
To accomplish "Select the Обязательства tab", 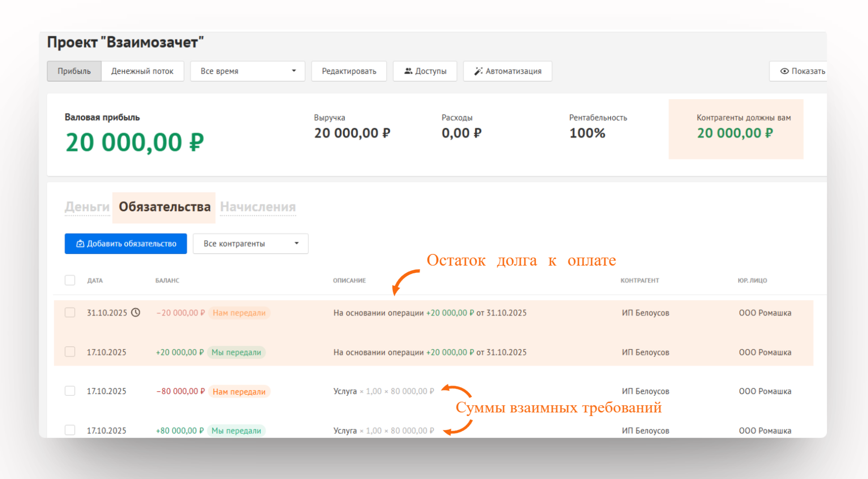I will (x=164, y=207).
